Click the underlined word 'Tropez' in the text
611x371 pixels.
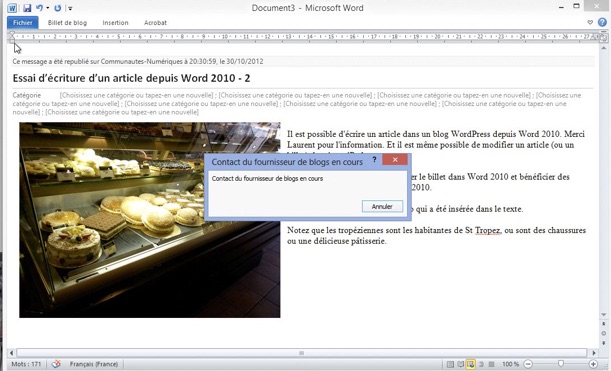coord(488,230)
